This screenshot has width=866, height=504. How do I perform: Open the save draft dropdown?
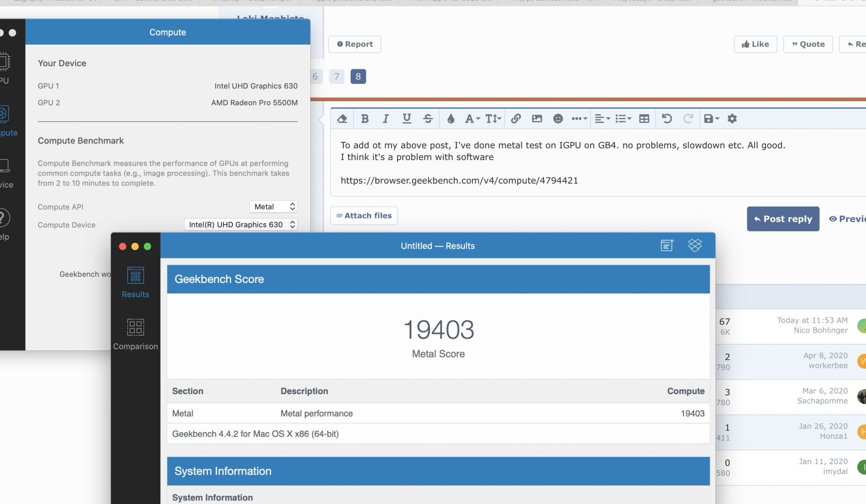[x=711, y=119]
